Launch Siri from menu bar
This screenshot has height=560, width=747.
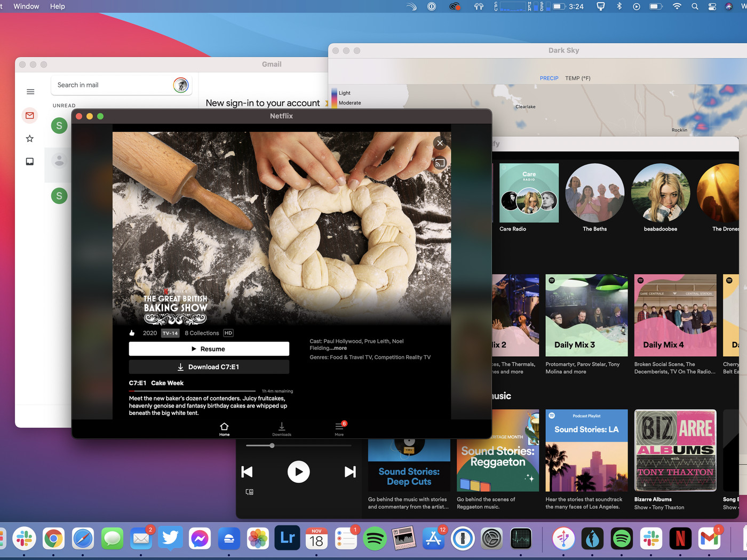pyautogui.click(x=729, y=6)
